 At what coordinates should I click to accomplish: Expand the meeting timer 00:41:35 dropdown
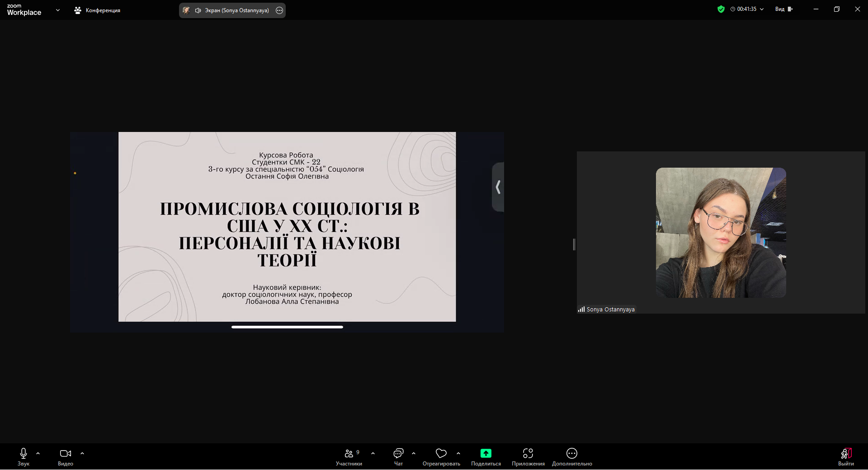tap(762, 9)
